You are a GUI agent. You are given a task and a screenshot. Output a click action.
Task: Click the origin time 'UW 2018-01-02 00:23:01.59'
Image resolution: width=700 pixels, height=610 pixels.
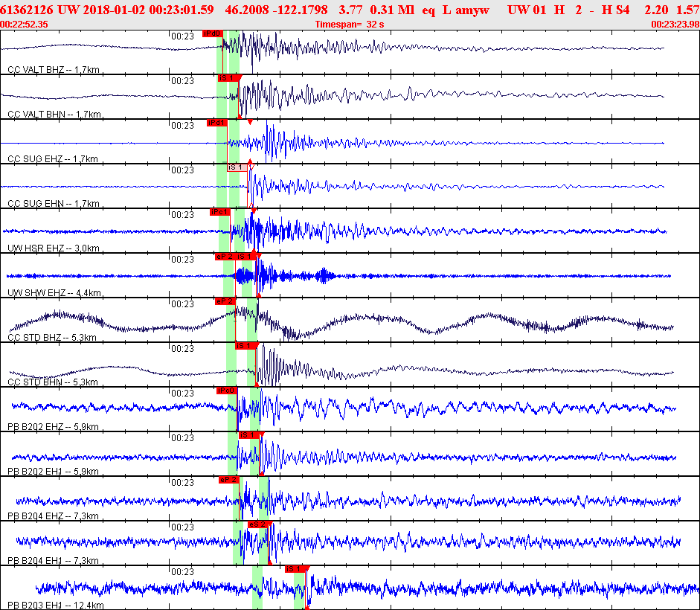pyautogui.click(x=135, y=10)
